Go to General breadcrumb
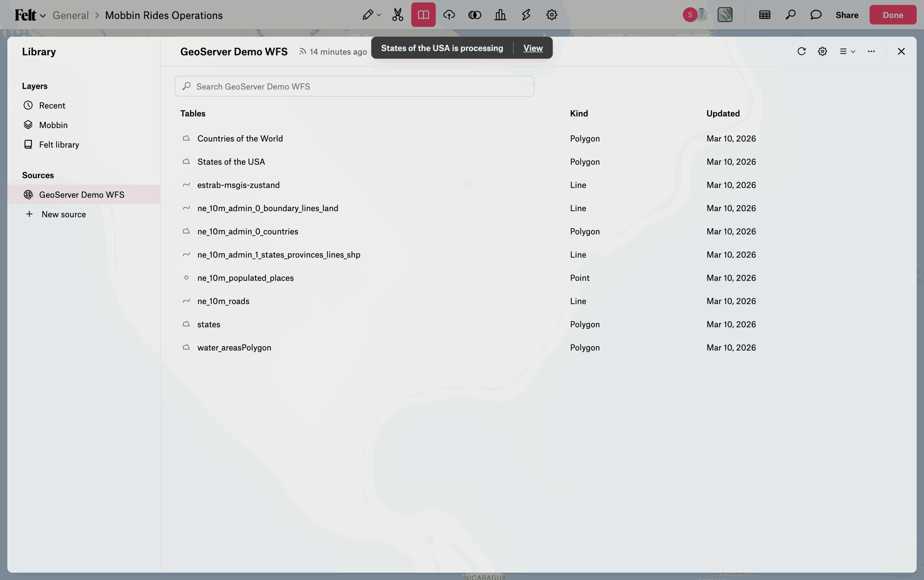This screenshot has height=580, width=924. [71, 15]
